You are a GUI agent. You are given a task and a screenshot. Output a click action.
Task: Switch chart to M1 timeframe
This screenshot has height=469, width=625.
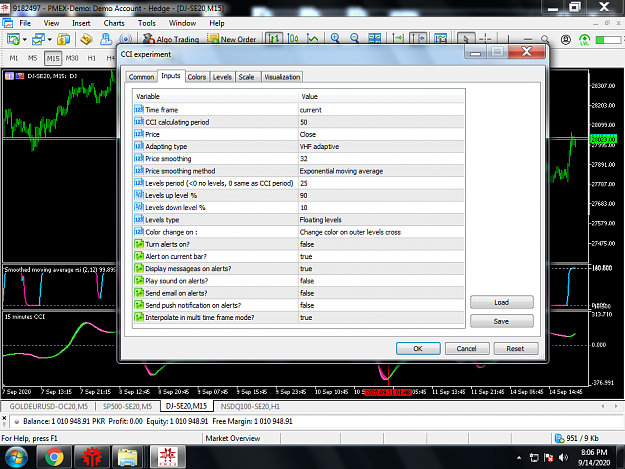click(x=14, y=58)
